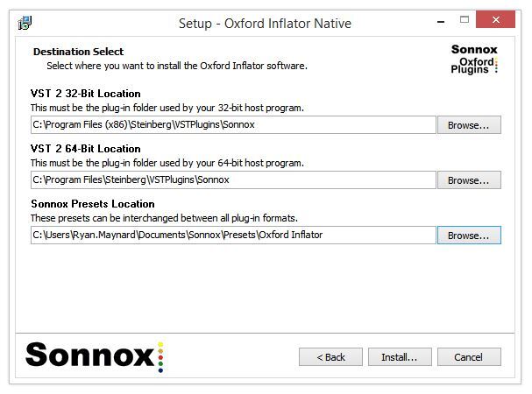Click 'These presets can be interchanged' text
The height and width of the screenshot is (394, 532).
click(164, 218)
